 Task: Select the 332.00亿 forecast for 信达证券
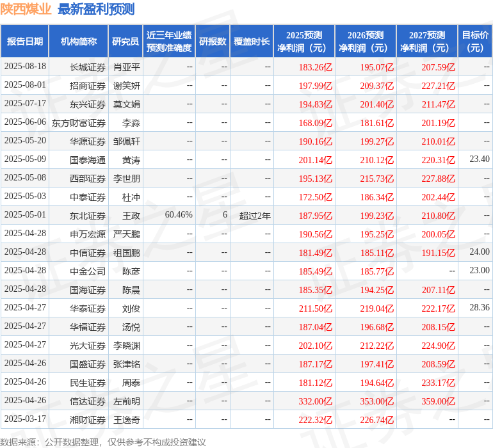[316, 401]
